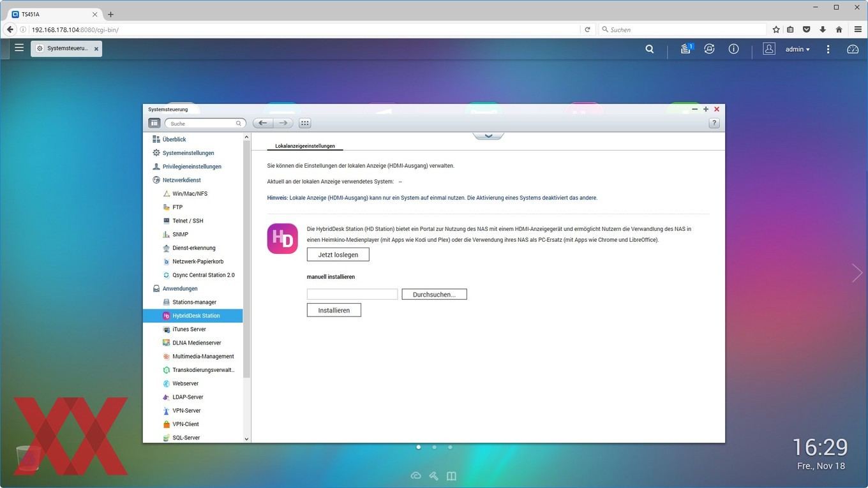Select HybridDesk Station in sidebar
868x488 pixels.
pos(193,316)
